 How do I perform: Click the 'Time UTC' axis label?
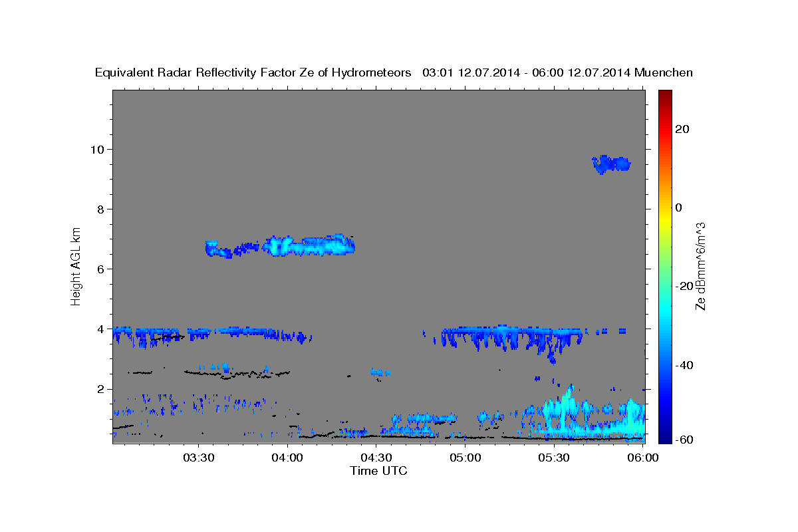378,471
